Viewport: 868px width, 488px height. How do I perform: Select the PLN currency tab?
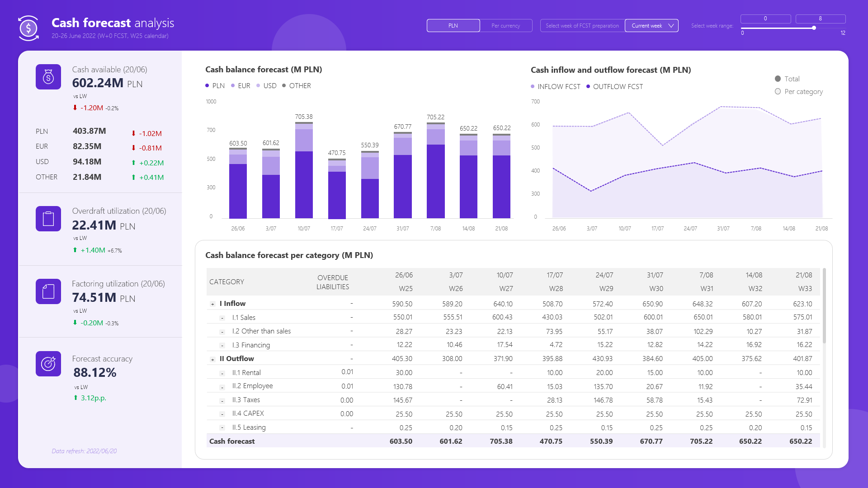pyautogui.click(x=453, y=26)
